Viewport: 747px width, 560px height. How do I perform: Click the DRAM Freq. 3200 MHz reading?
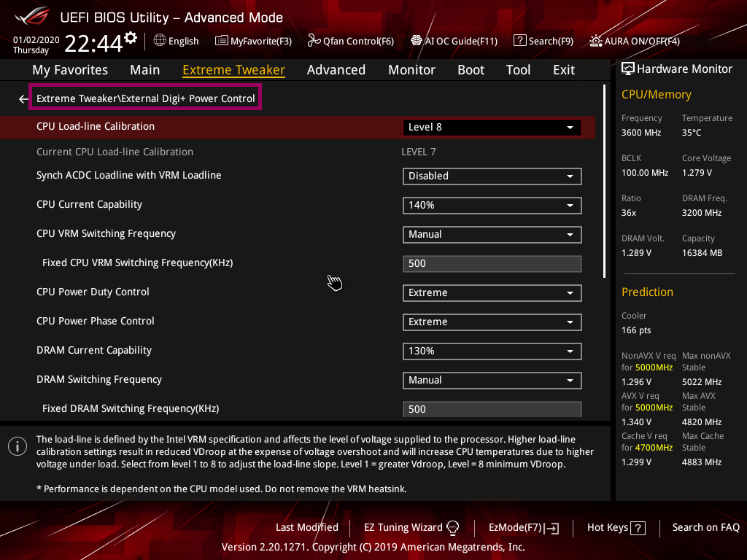coord(701,213)
